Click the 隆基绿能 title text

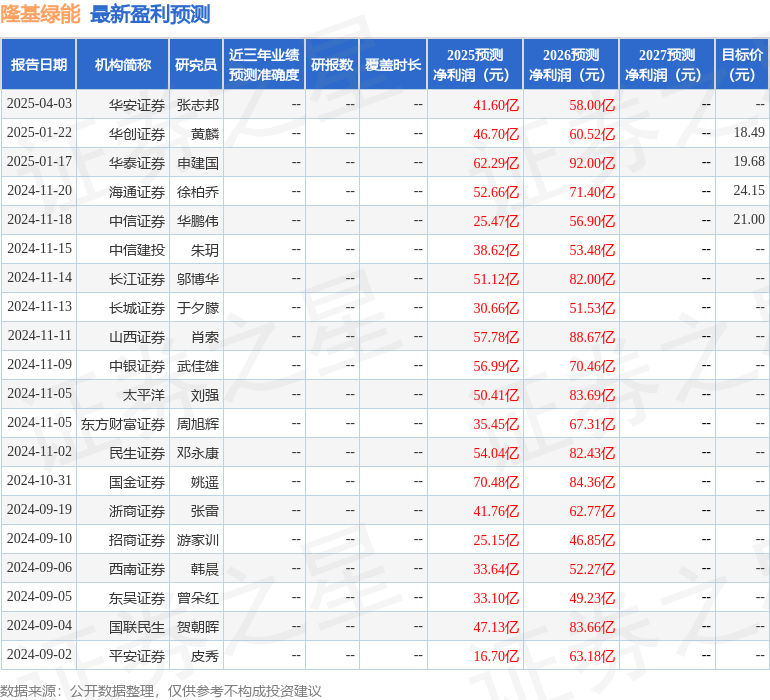40,14
